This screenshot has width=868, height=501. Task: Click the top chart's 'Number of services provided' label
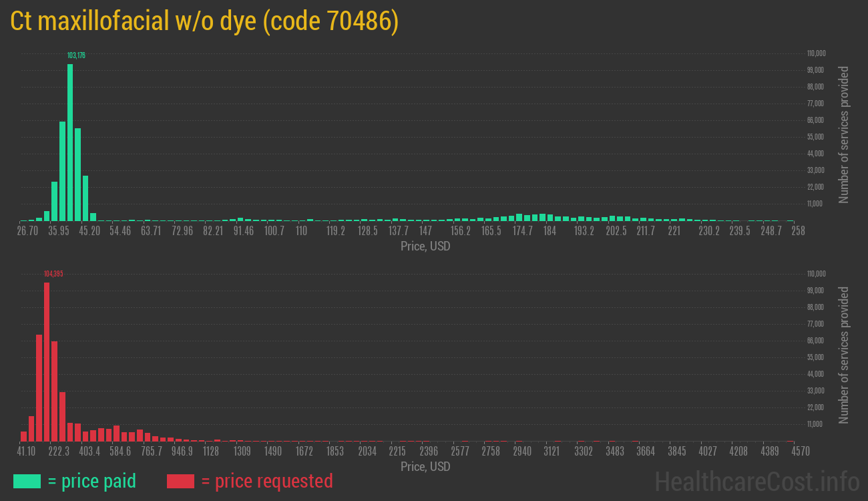pos(844,134)
